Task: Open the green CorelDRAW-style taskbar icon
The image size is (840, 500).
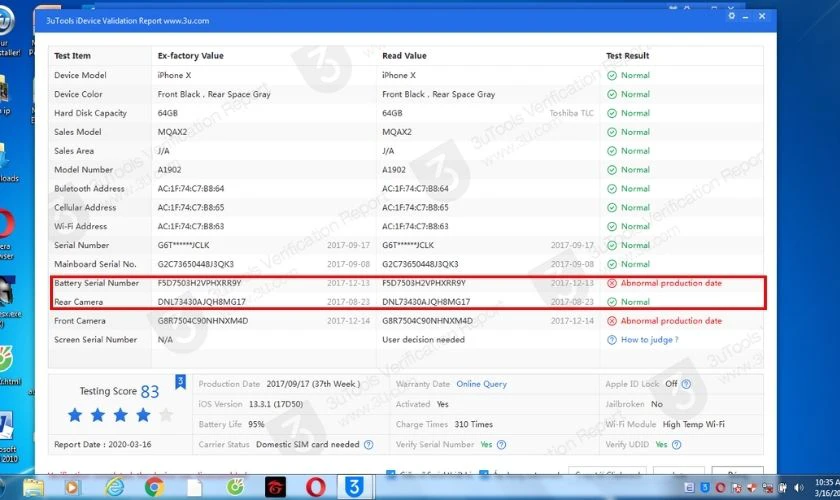Action: coord(235,487)
